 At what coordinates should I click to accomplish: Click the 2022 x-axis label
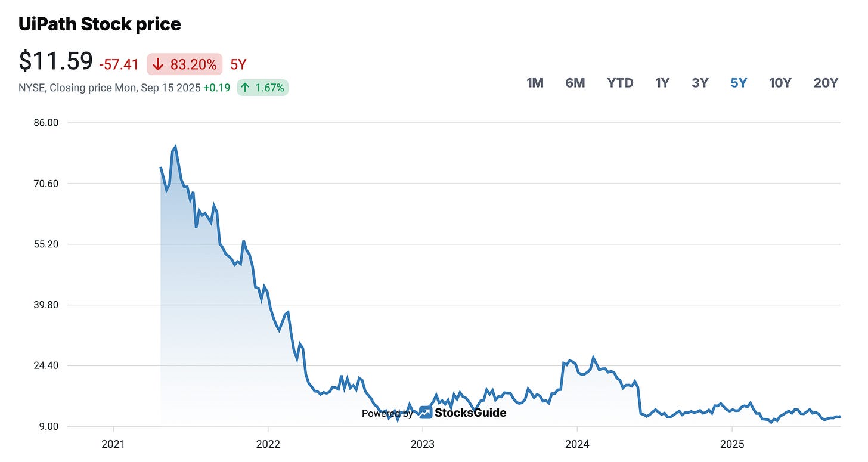point(268,444)
